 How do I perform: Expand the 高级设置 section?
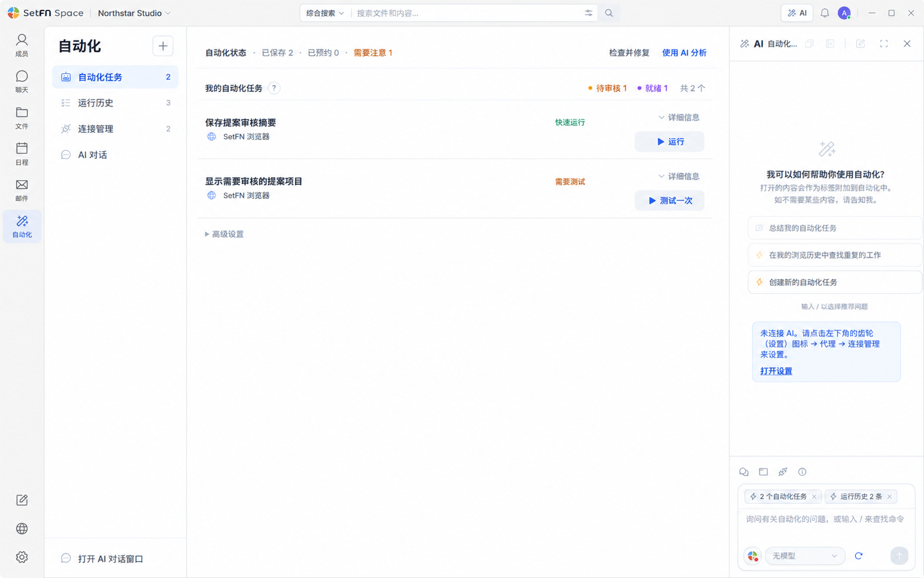pyautogui.click(x=224, y=234)
